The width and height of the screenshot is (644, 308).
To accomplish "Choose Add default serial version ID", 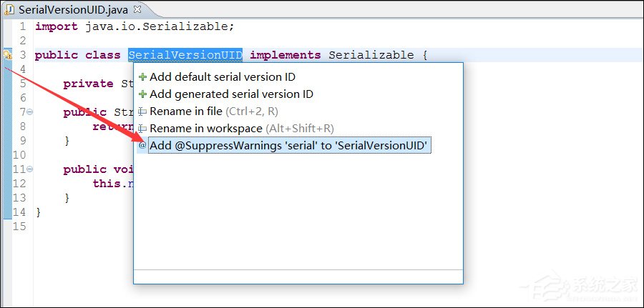I will click(223, 77).
